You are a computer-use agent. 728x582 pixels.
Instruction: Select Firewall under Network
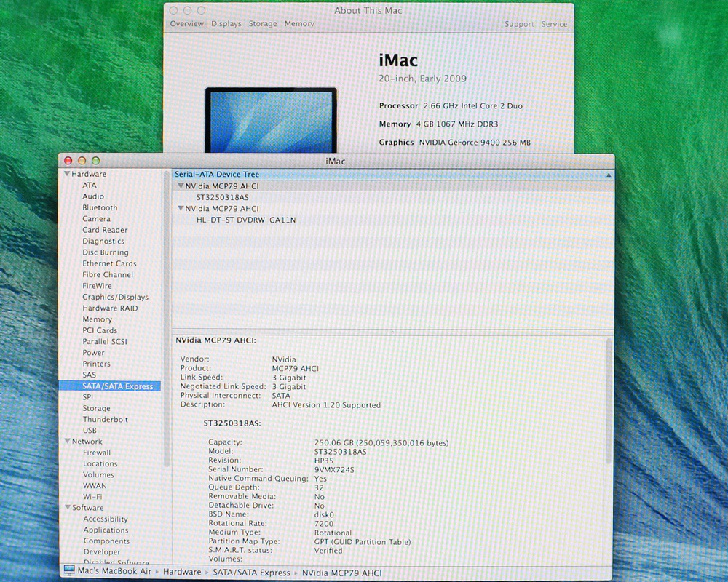pos(97,453)
